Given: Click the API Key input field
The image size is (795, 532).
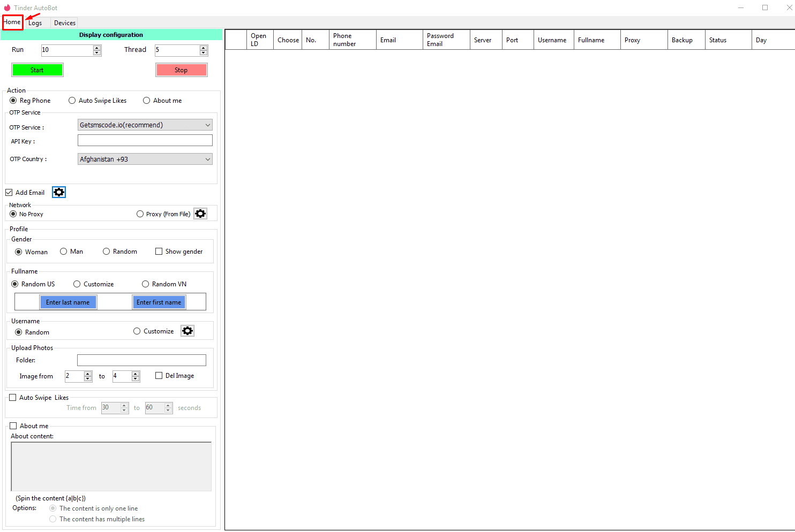Looking at the screenshot, I should click(145, 140).
